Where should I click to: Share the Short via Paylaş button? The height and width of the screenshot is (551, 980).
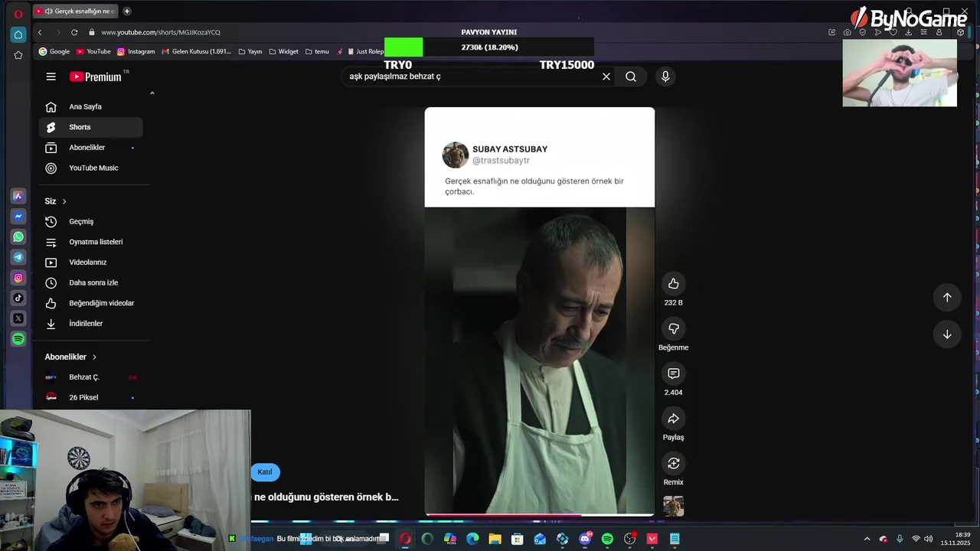pyautogui.click(x=674, y=419)
